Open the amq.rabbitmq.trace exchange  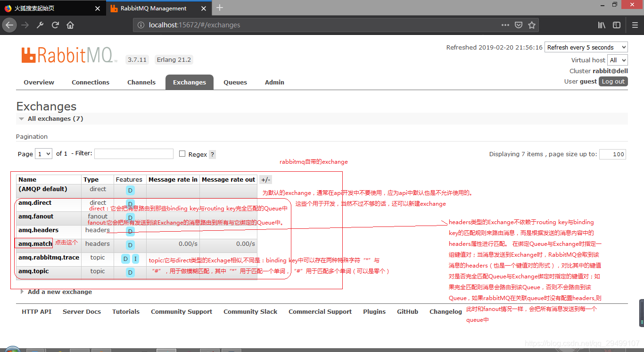(x=49, y=257)
